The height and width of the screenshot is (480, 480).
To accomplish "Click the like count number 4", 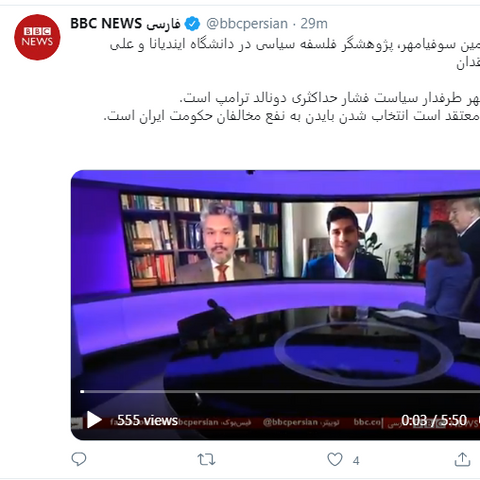I will point(356,461).
